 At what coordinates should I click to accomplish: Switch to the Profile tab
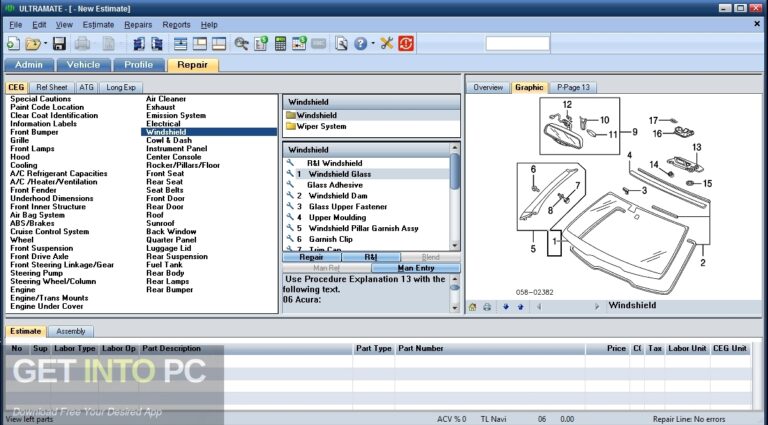tap(139, 65)
